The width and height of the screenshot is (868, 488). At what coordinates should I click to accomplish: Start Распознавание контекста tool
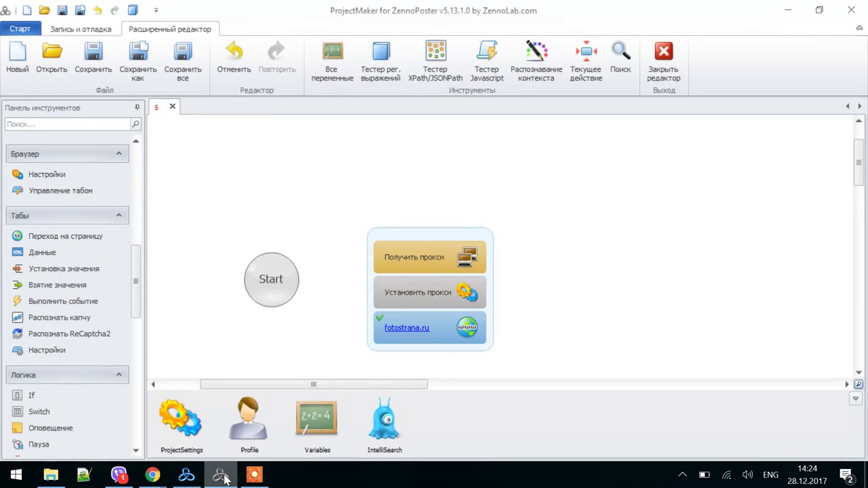tap(536, 62)
